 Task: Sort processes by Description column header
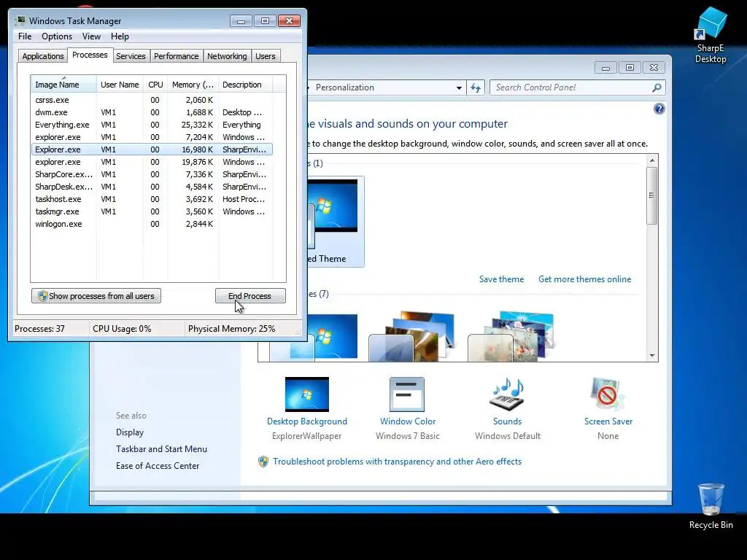pyautogui.click(x=245, y=85)
